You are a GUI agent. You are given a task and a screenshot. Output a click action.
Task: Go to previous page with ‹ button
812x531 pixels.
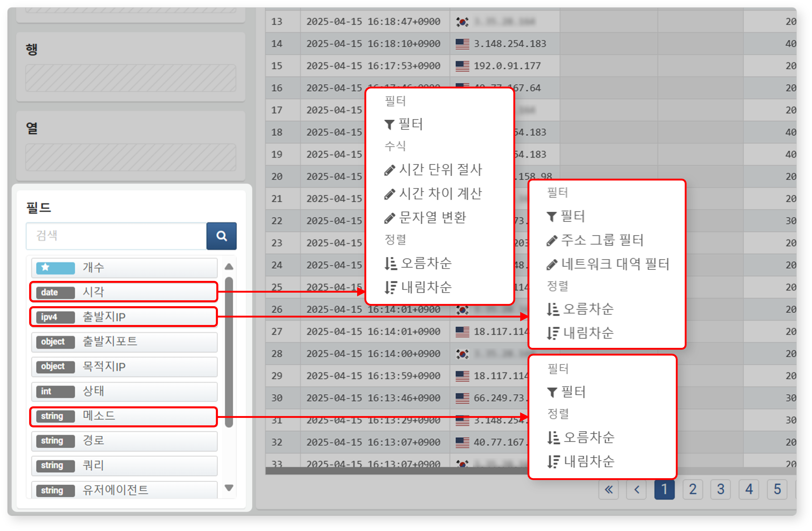coord(637,490)
